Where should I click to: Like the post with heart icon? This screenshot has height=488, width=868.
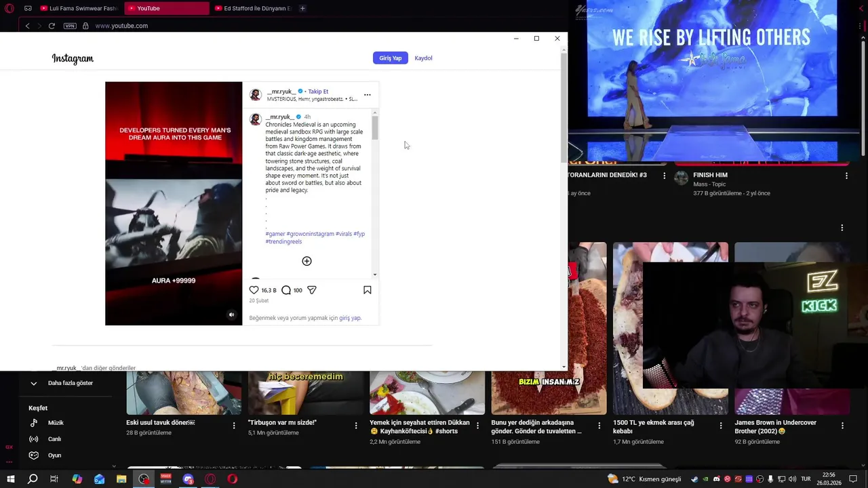254,290
